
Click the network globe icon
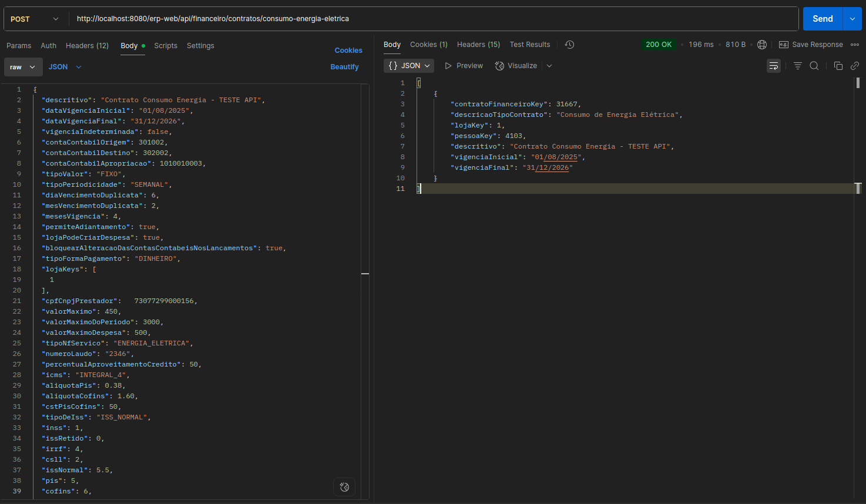tap(762, 45)
